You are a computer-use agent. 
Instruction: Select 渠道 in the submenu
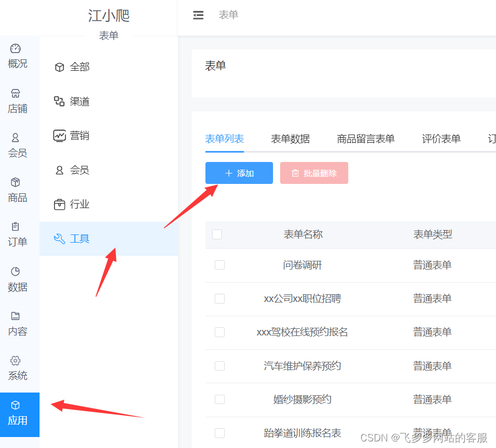click(x=109, y=102)
